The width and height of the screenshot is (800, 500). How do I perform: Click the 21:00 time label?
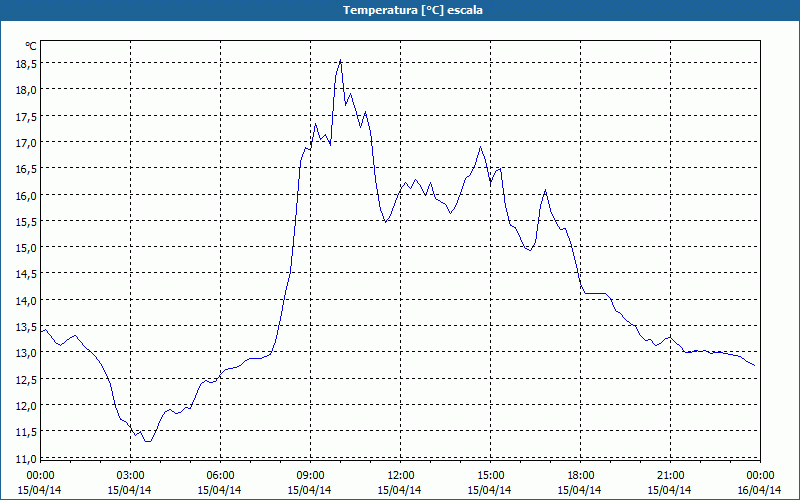670,476
